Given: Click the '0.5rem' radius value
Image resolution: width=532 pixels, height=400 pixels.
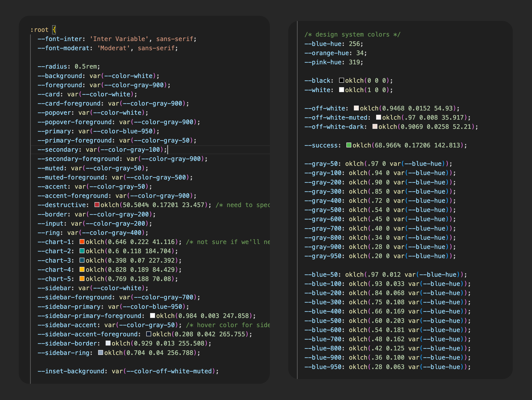Looking at the screenshot, I should coord(86,67).
